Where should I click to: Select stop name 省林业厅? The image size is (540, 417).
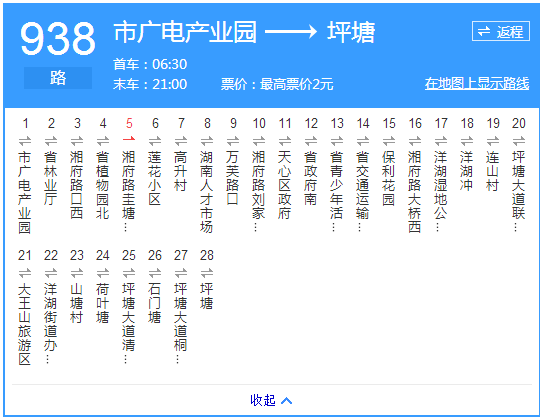point(51,178)
